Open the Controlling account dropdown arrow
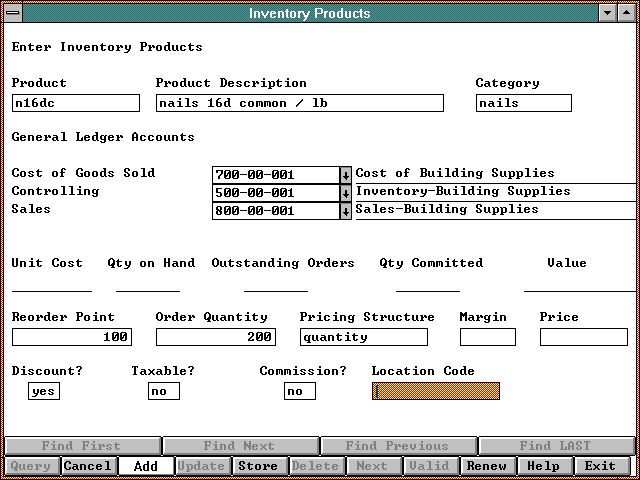Viewport: 640px width, 480px height. pyautogui.click(x=346, y=193)
